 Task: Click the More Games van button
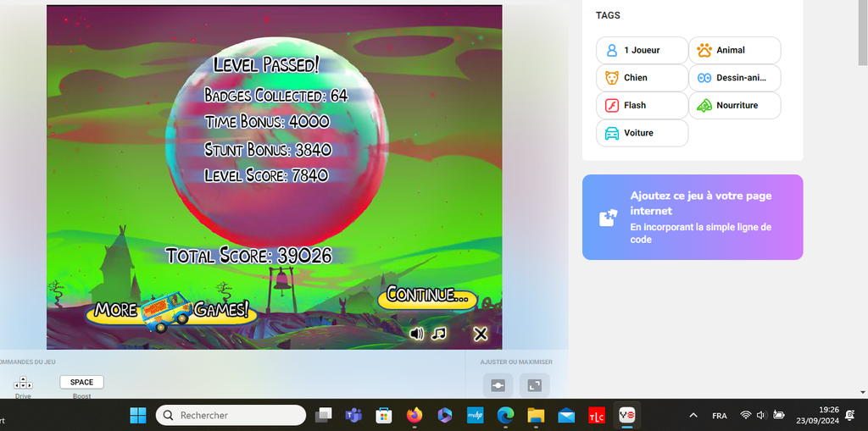[170, 310]
